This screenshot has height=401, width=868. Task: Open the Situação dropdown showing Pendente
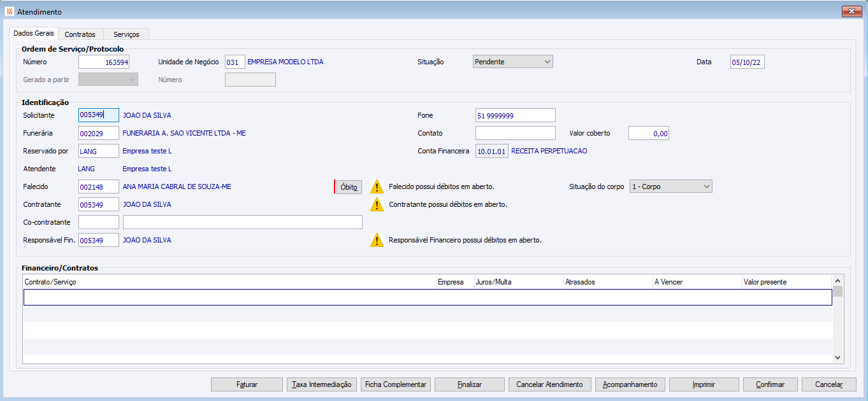[x=512, y=62]
